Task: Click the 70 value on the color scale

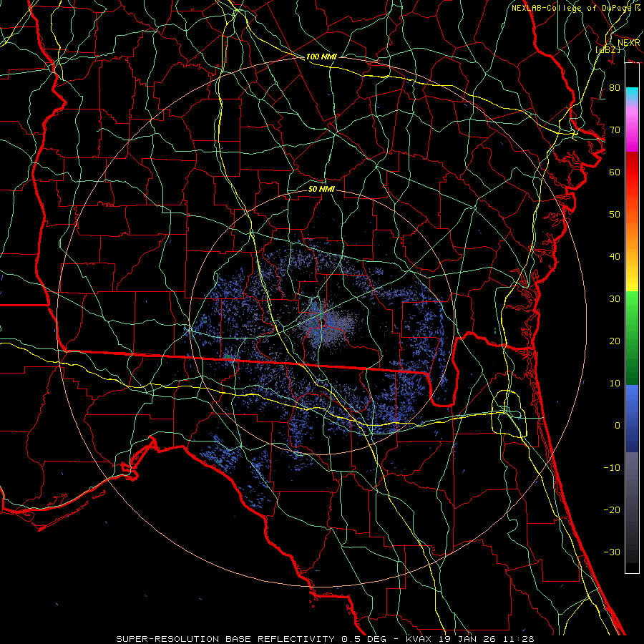Action: pos(615,130)
